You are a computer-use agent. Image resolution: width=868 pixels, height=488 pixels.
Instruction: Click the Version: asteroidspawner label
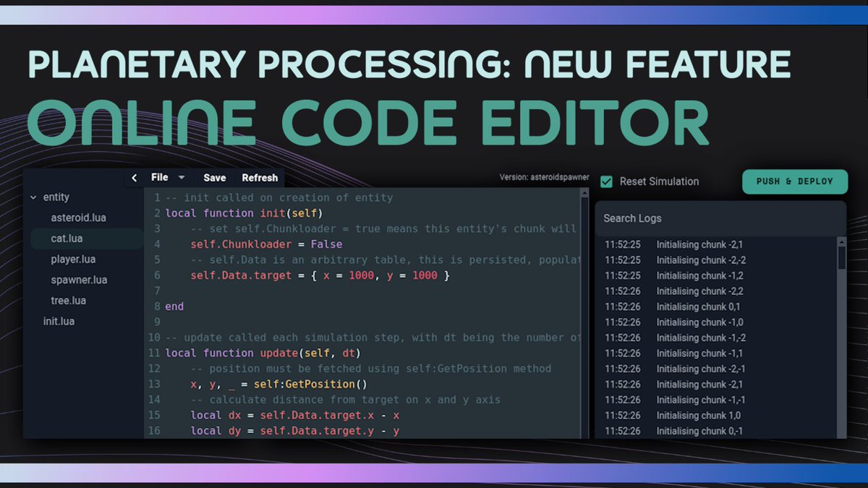pyautogui.click(x=544, y=177)
